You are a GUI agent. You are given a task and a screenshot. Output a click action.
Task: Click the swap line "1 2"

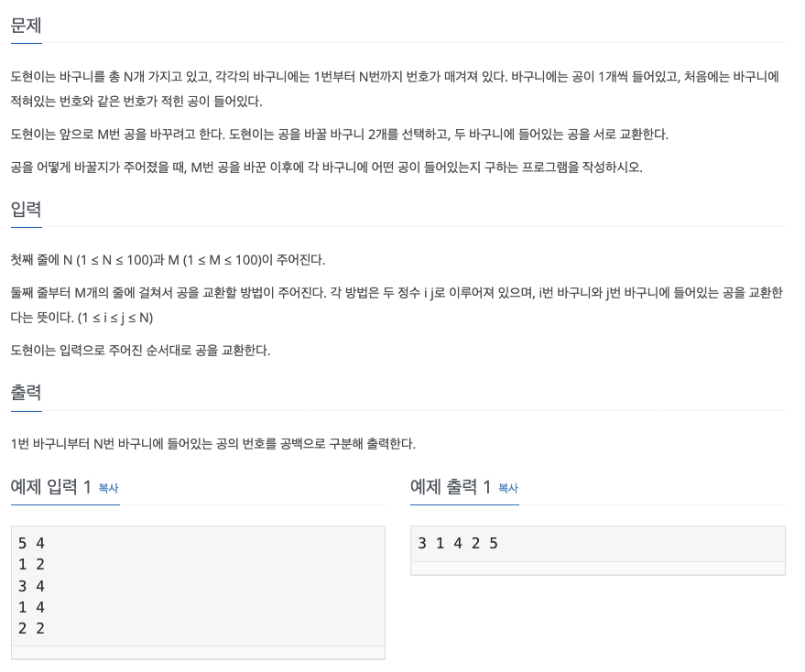(x=30, y=564)
